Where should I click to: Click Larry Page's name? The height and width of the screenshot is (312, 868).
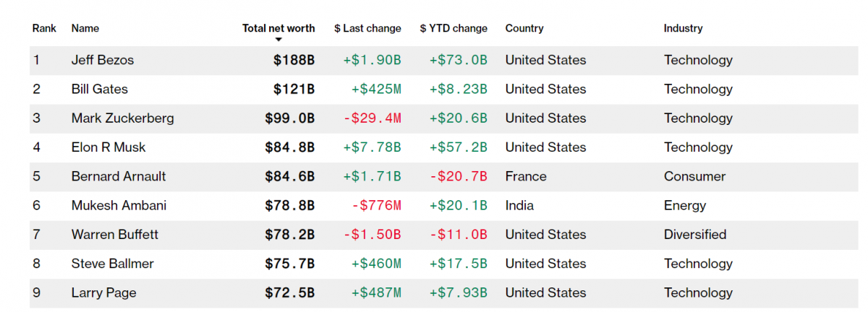coord(104,292)
